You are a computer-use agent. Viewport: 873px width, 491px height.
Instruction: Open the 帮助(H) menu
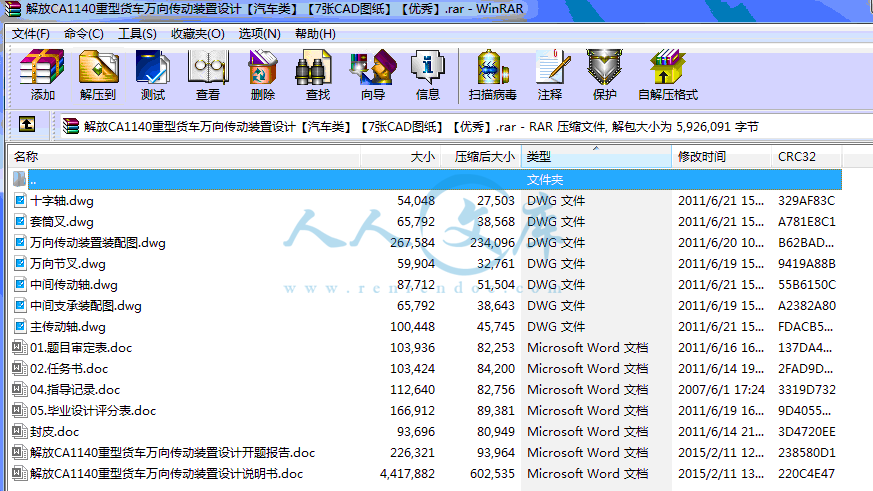(x=315, y=34)
